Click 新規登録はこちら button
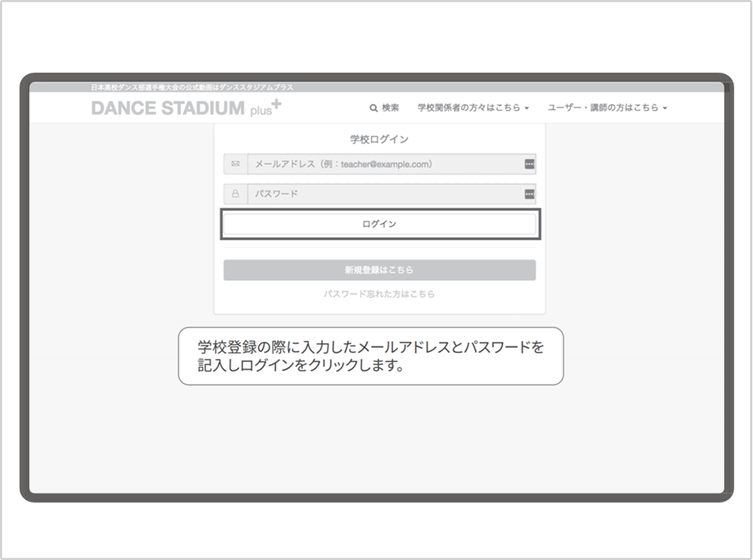Image resolution: width=753 pixels, height=560 pixels. 379,270
